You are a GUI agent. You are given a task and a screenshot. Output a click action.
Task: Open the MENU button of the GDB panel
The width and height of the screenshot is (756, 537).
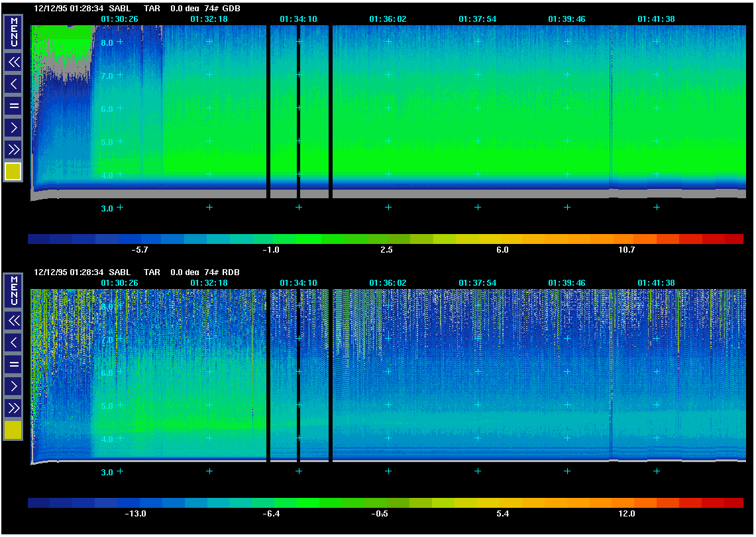click(13, 32)
